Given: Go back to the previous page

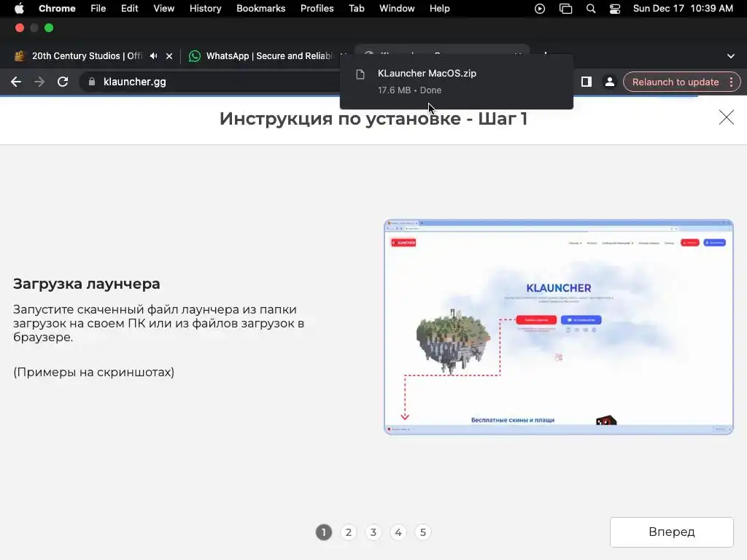Looking at the screenshot, I should pyautogui.click(x=16, y=82).
